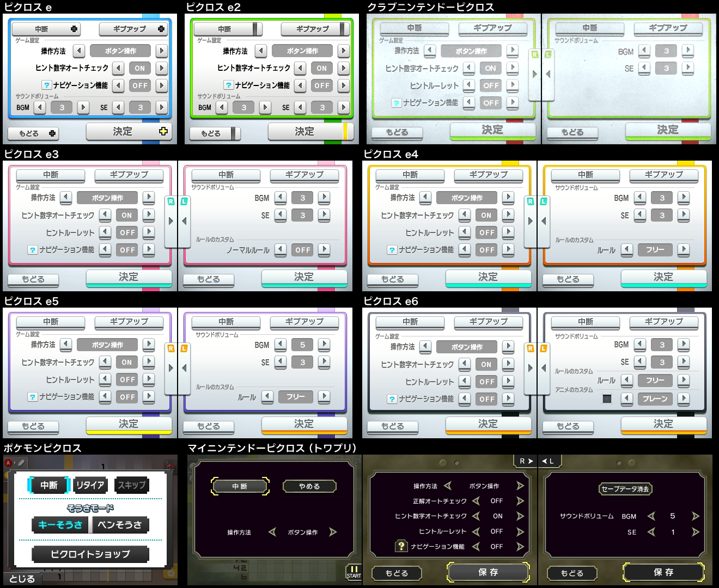Click the ? icon beside ナビゲーション機能 in トワプリ settings

tap(401, 547)
